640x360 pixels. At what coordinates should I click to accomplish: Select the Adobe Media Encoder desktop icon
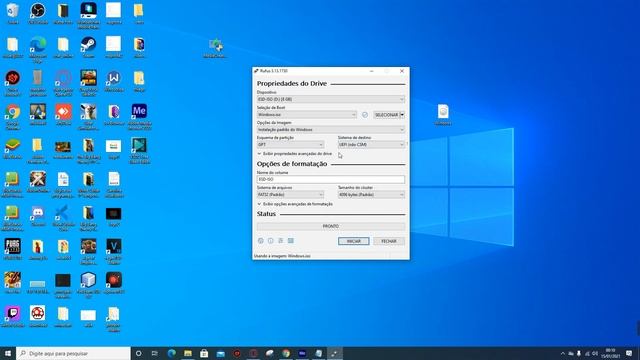tap(139, 117)
